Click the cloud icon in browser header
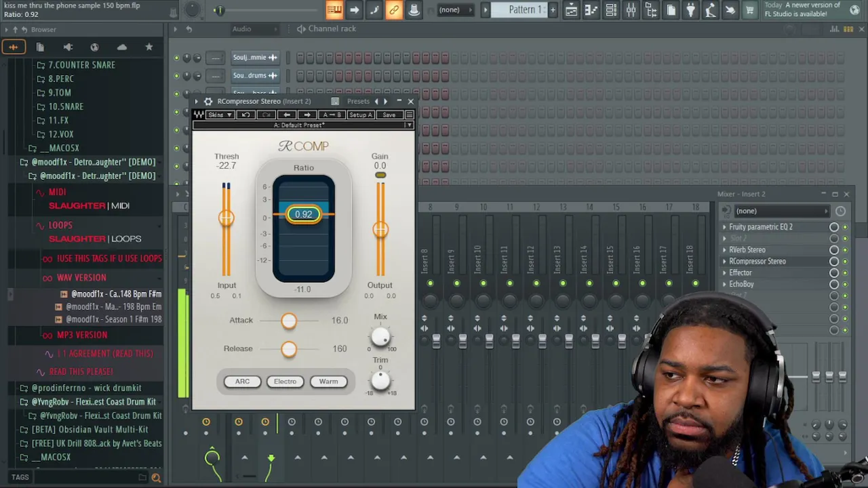 [122, 47]
